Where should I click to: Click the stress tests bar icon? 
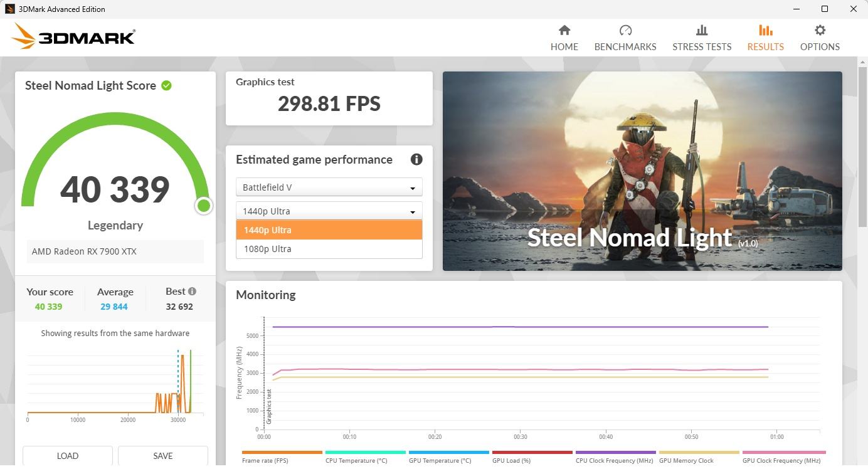(702, 30)
